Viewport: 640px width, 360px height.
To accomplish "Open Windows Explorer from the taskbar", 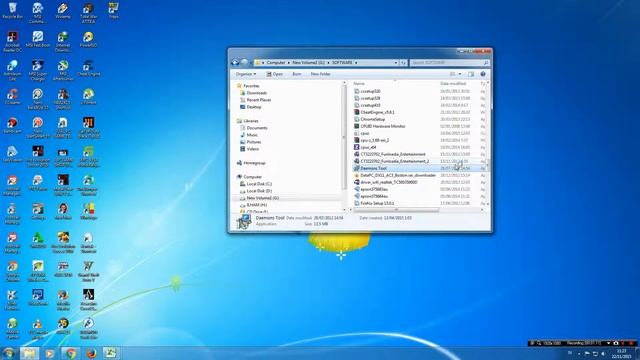I will [x=29, y=353].
